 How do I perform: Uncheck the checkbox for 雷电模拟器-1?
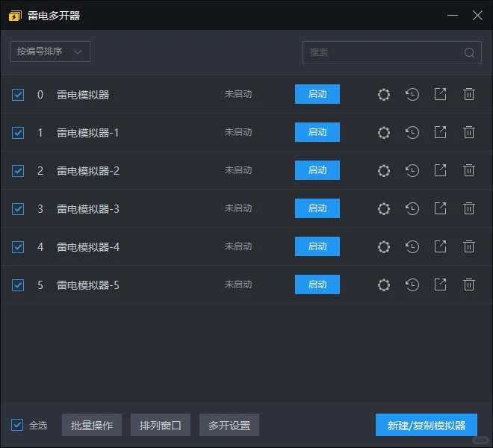[x=18, y=133]
